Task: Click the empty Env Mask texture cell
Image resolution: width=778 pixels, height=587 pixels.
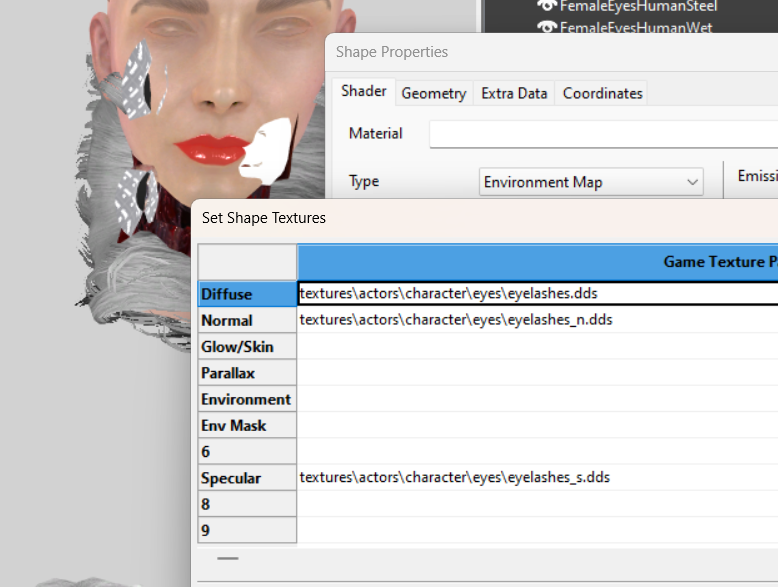Action: [538, 425]
